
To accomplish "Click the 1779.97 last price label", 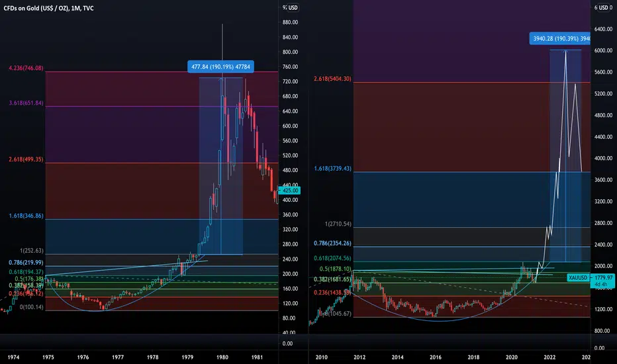I will [x=603, y=278].
